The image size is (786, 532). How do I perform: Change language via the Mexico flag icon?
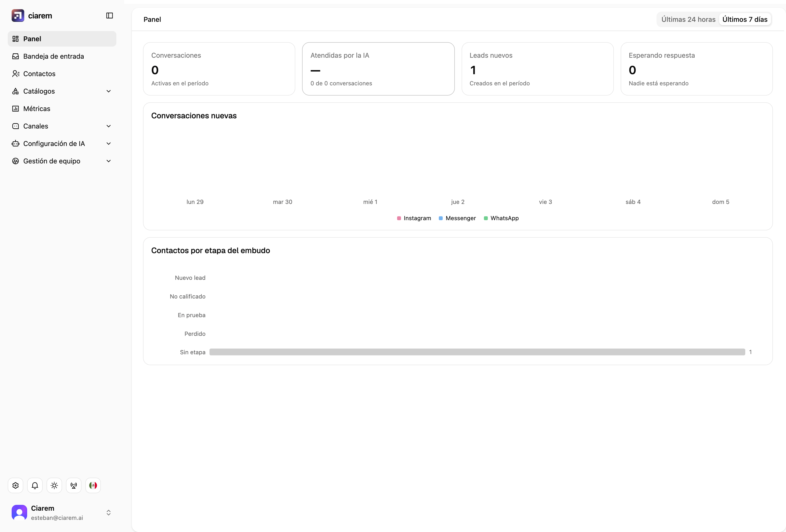pos(93,485)
